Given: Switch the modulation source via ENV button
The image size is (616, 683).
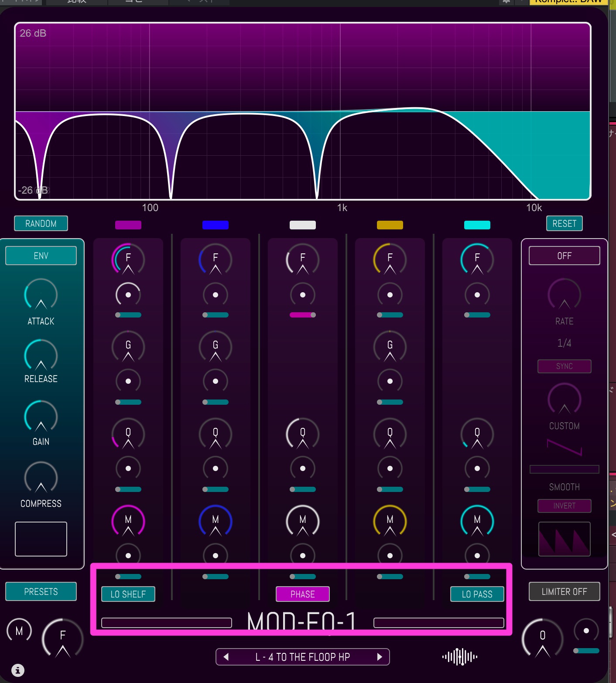Looking at the screenshot, I should (x=41, y=256).
